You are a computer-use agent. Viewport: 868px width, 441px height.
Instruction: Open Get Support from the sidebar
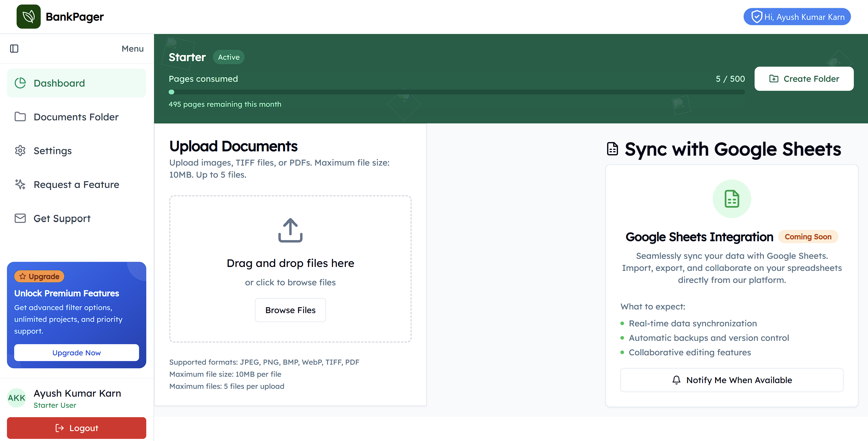[x=77, y=218]
